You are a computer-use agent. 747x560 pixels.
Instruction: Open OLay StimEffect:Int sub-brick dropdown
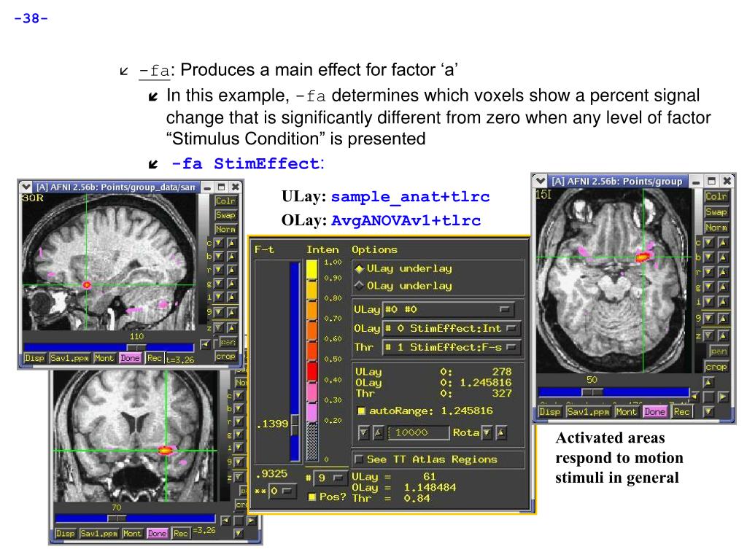[451, 329]
